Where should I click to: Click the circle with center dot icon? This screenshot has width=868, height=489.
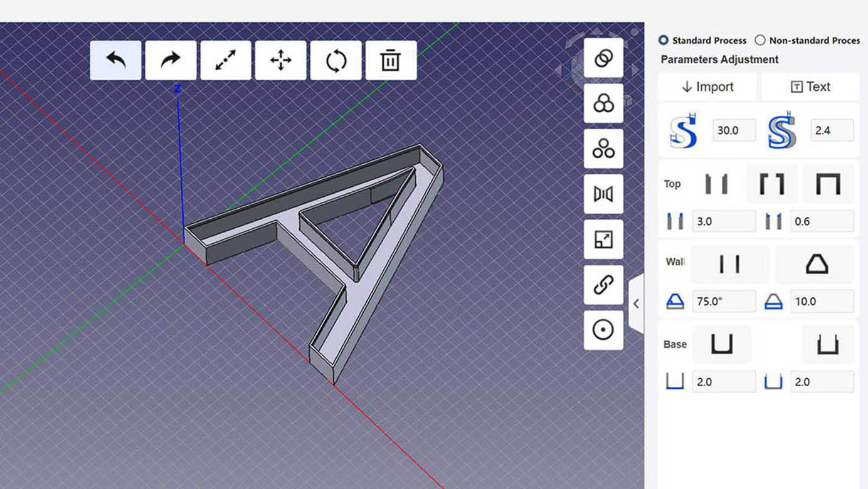coord(603,330)
